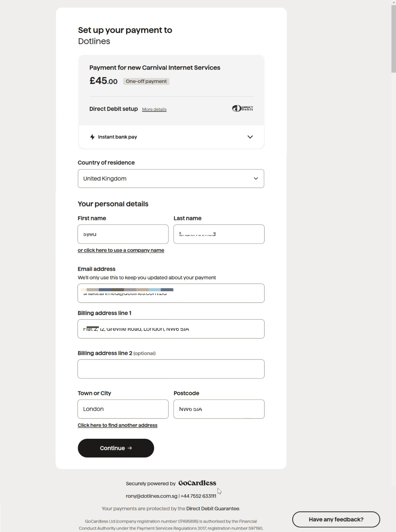This screenshot has width=396, height=532.
Task: Click the arrow icon on Continue button
Action: [x=130, y=448]
